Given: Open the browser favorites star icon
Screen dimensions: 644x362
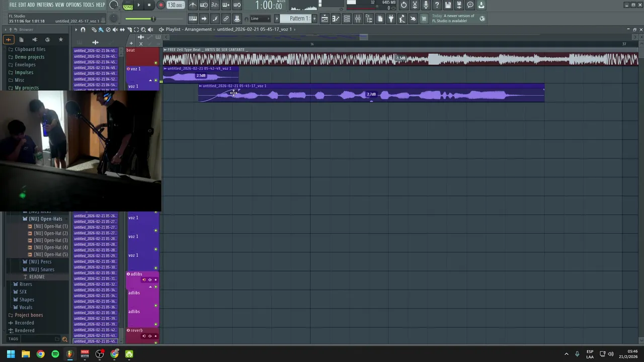Looking at the screenshot, I should 61,39.
